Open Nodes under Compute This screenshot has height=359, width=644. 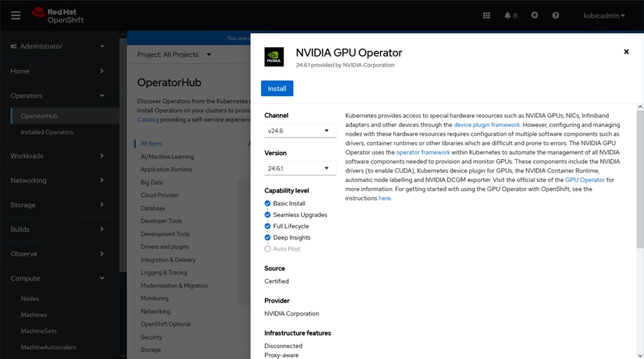point(29,298)
